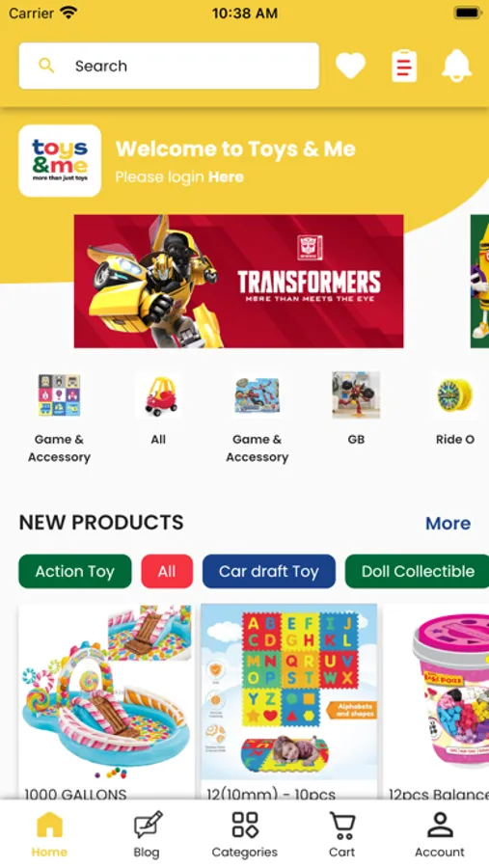Tap the login 'Here' link
Viewport: 489px width, 868px height.
[x=226, y=177]
